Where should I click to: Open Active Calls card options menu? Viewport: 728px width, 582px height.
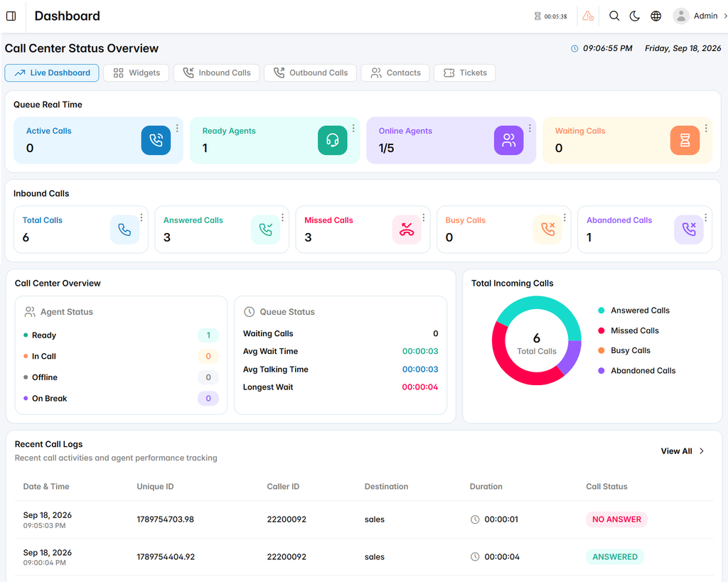click(x=177, y=128)
